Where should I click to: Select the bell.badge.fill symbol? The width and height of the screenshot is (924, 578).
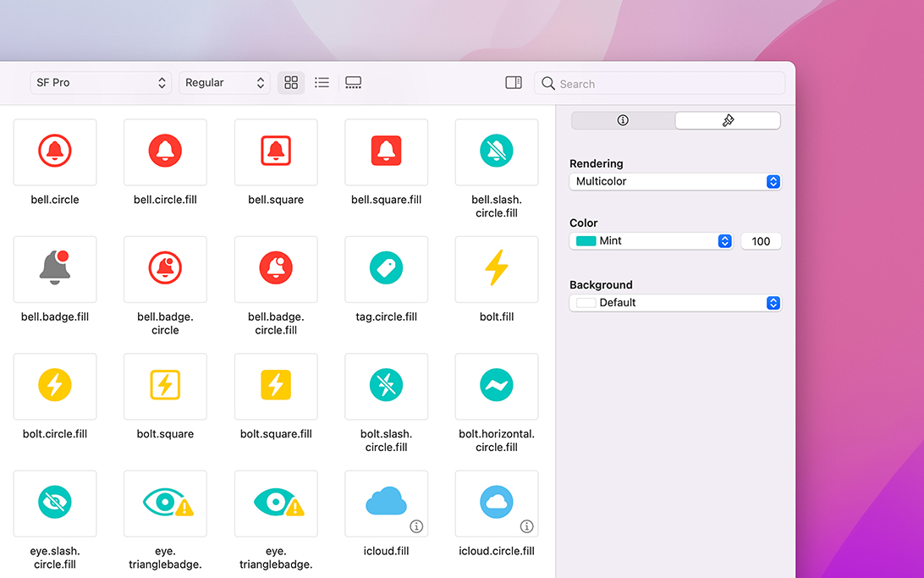(x=55, y=269)
